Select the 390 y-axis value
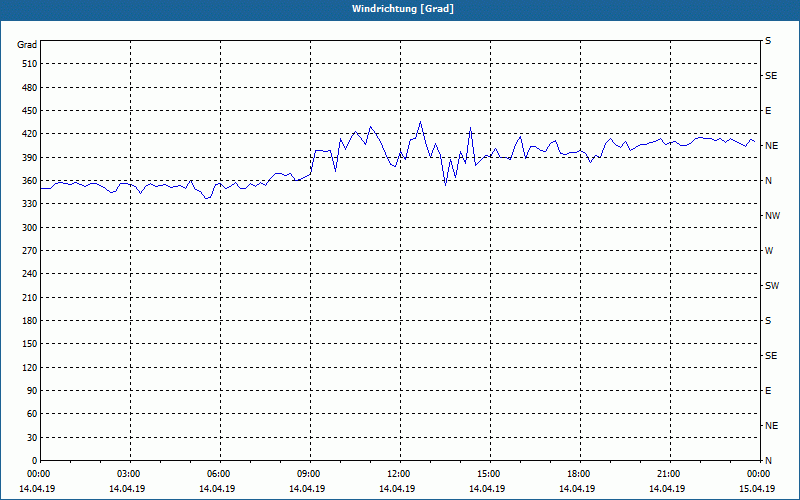Screen dimensions: 800x500 pyautogui.click(x=30, y=158)
